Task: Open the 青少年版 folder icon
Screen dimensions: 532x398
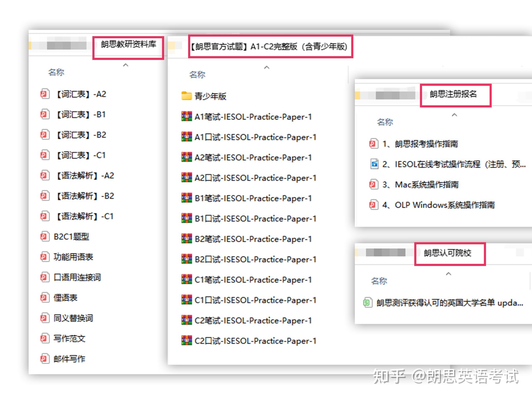Action: point(186,96)
